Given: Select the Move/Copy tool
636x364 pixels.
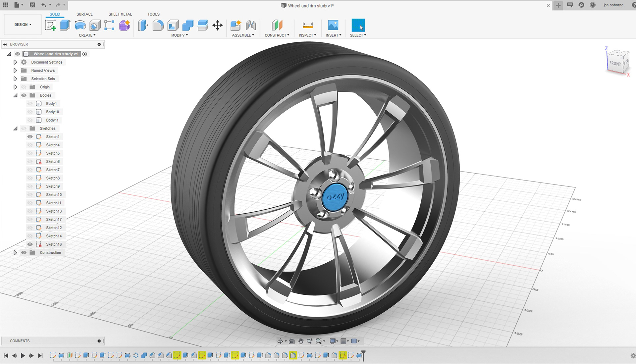Looking at the screenshot, I should [x=218, y=25].
